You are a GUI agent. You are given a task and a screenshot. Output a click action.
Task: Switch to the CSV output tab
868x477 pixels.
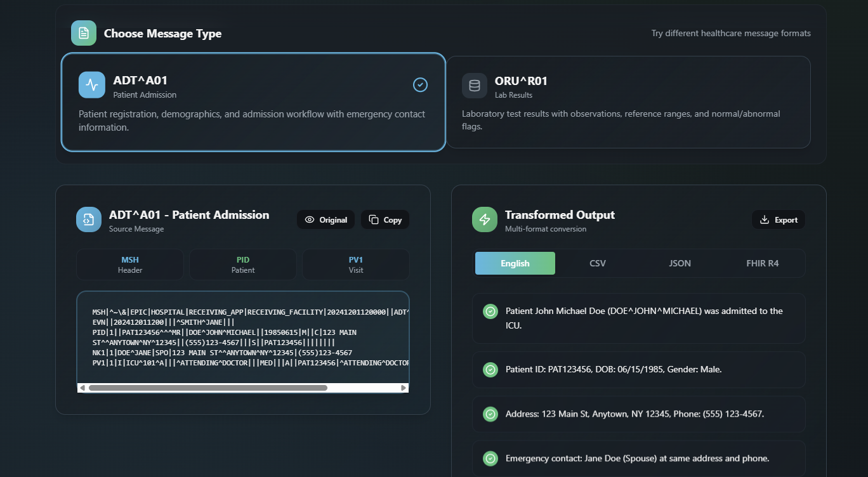598,263
